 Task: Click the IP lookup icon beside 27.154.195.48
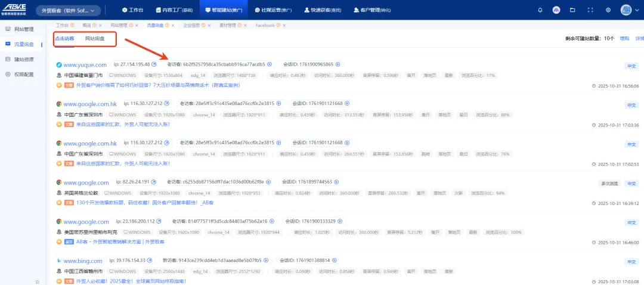154,64
